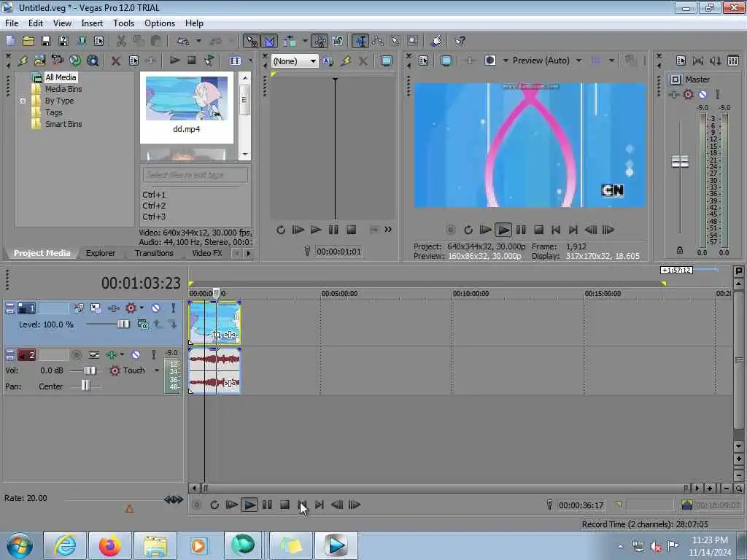Click the audio track 2 Pan slider
747x560 pixels.
(86, 386)
